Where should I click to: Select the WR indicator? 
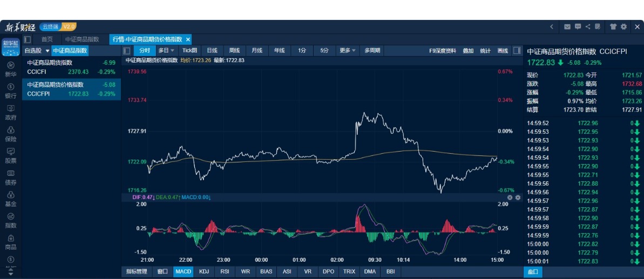coord(246,271)
